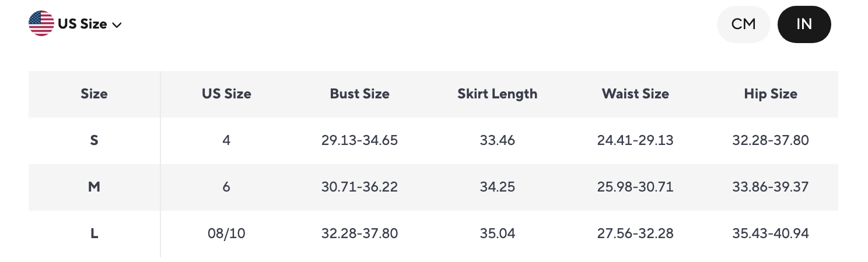Expand the US Size dropdown chevron

coord(117,25)
